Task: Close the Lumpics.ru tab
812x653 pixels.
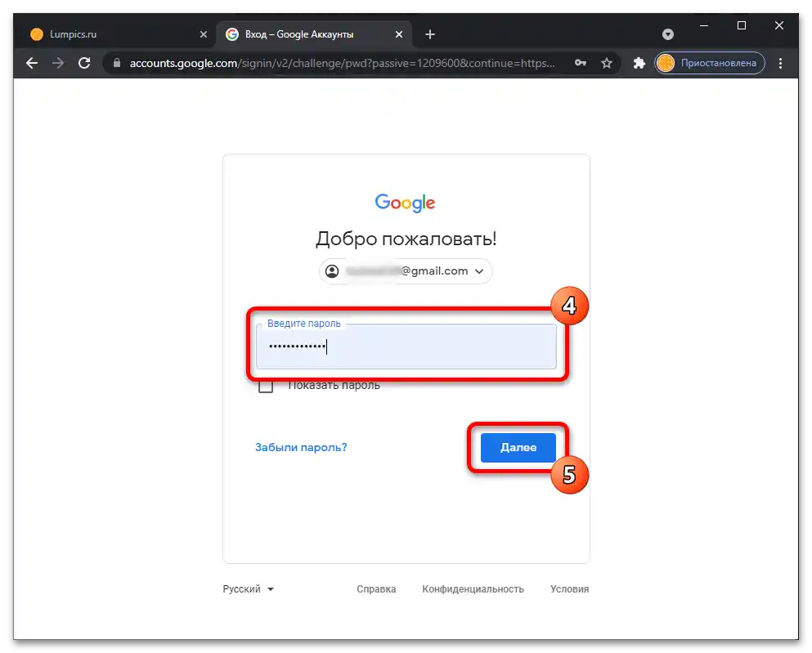Action: (x=204, y=34)
